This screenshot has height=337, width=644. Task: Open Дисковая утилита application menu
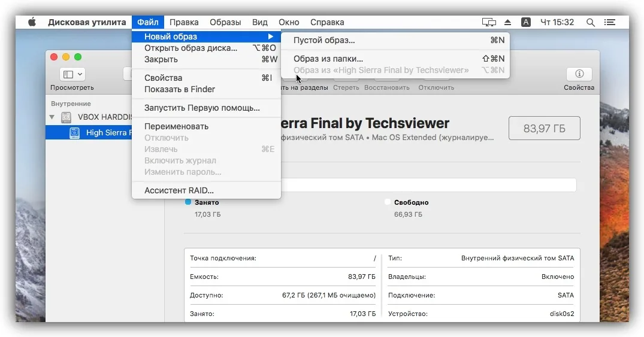tap(87, 22)
